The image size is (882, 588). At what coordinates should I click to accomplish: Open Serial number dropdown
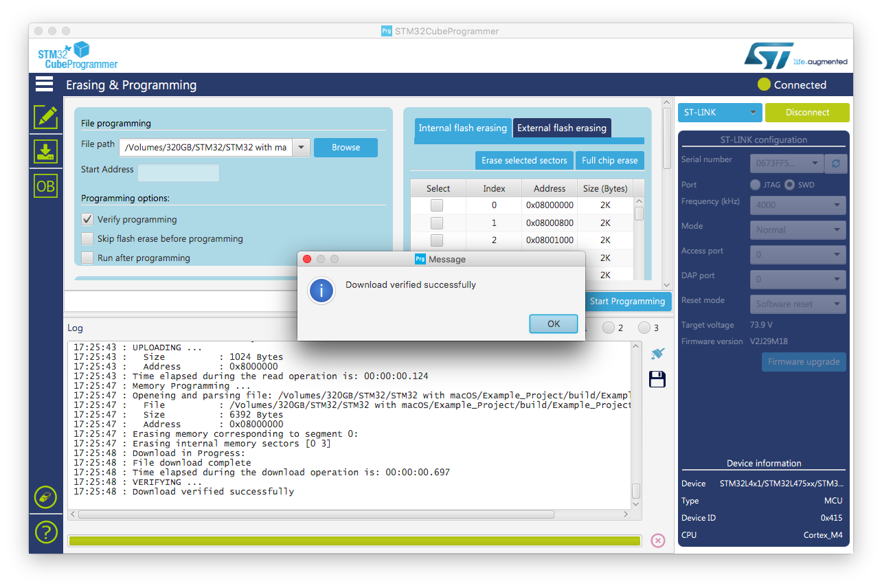pos(787,163)
